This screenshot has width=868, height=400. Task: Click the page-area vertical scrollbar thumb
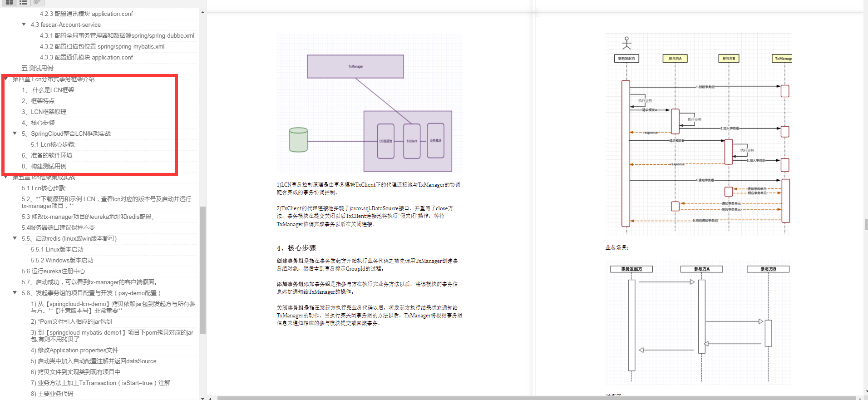(866, 225)
